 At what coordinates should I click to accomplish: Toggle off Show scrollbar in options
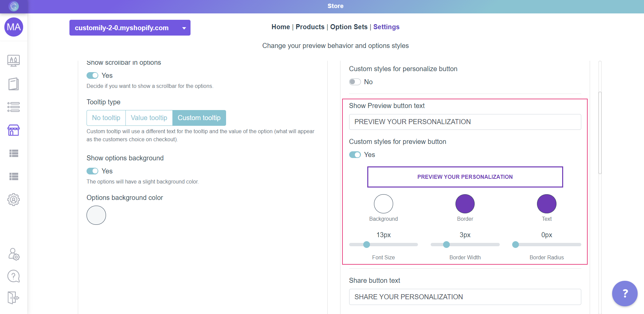click(92, 75)
